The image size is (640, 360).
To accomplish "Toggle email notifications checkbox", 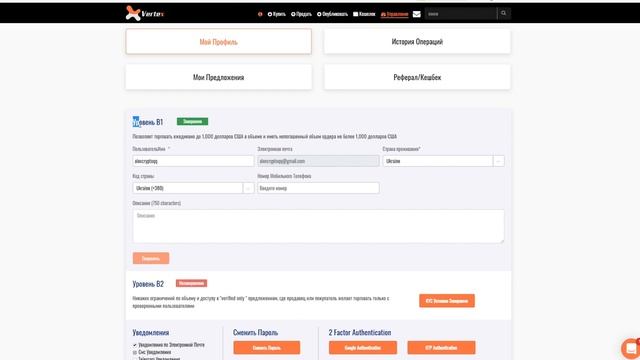I will (135, 345).
